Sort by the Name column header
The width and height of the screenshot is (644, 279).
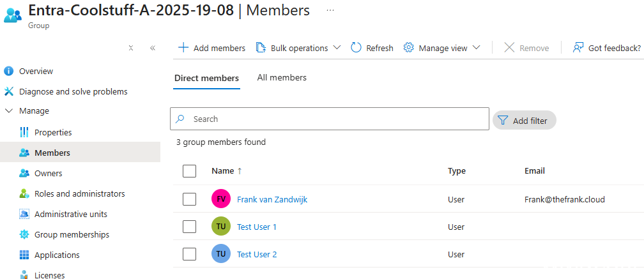[223, 171]
